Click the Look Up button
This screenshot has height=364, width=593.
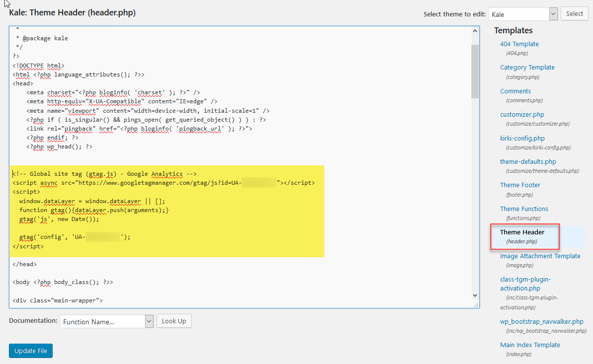click(174, 321)
